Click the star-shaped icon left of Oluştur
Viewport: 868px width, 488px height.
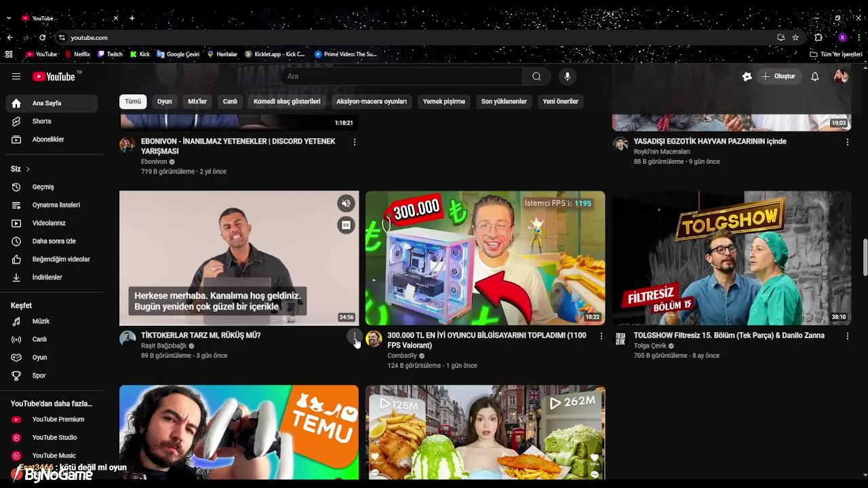tap(747, 77)
